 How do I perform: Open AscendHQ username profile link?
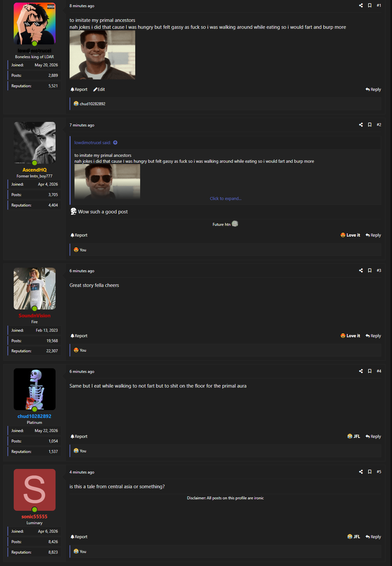[x=35, y=170]
